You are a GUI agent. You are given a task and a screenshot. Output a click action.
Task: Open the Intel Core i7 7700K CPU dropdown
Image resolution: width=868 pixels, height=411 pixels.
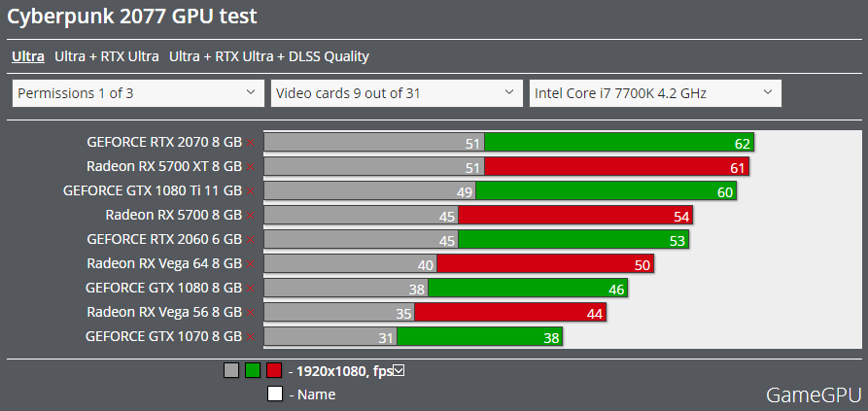click(655, 93)
